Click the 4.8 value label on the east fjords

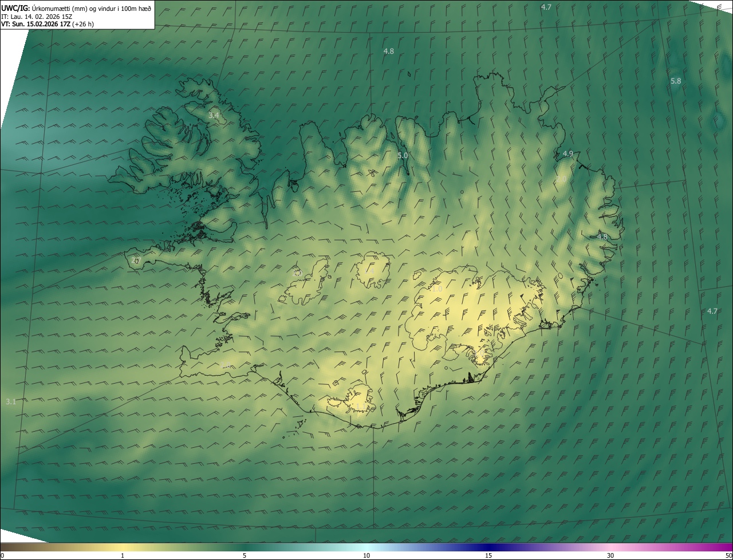[602, 236]
